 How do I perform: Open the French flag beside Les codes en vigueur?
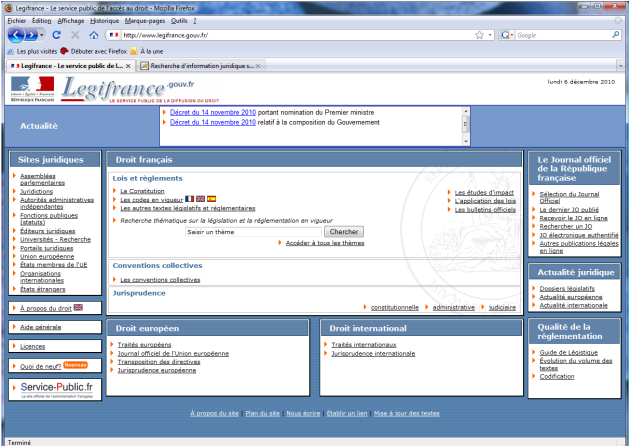tap(190, 199)
